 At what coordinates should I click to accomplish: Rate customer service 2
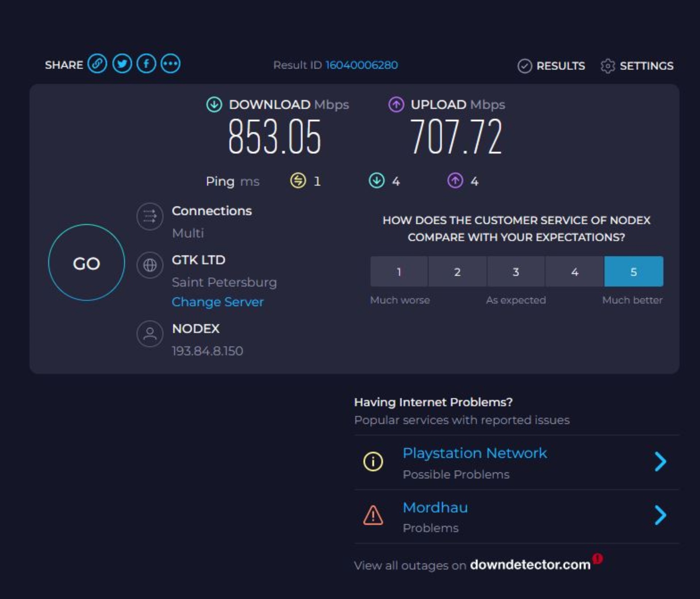coord(458,272)
